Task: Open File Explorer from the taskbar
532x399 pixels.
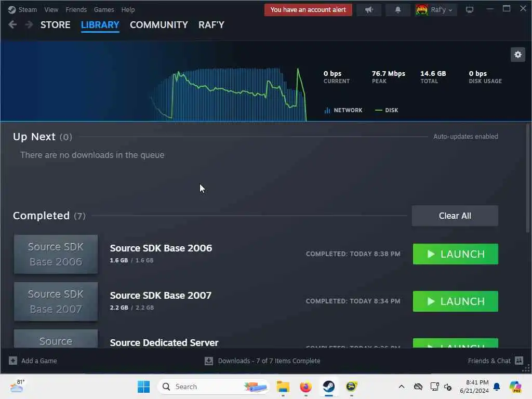Action: pos(283,387)
